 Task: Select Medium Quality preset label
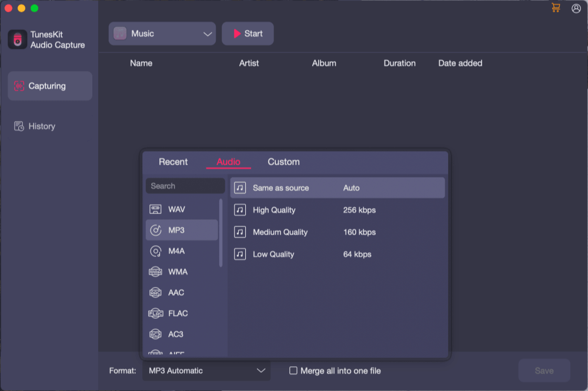(x=280, y=232)
